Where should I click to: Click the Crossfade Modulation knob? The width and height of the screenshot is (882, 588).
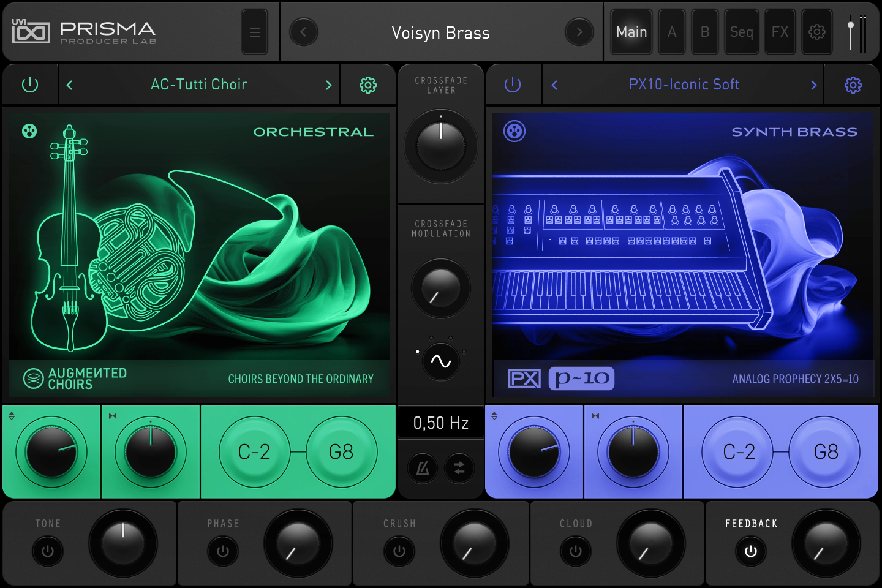click(441, 288)
